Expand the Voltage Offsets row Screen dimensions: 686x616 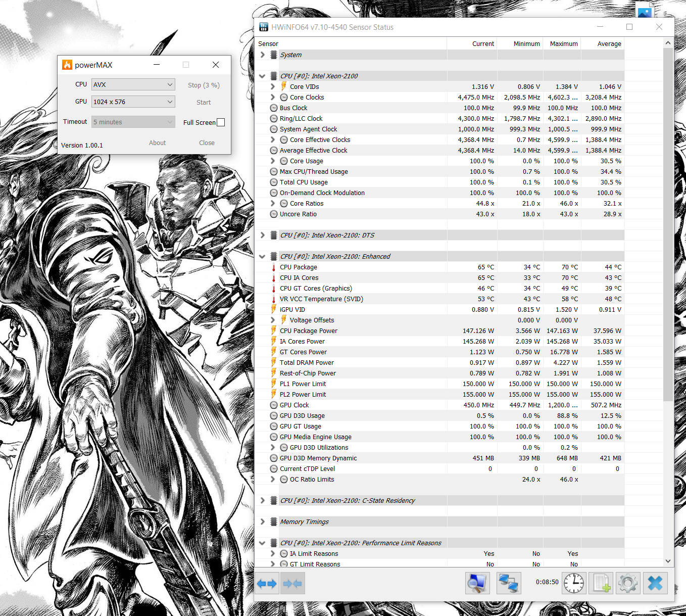[273, 320]
